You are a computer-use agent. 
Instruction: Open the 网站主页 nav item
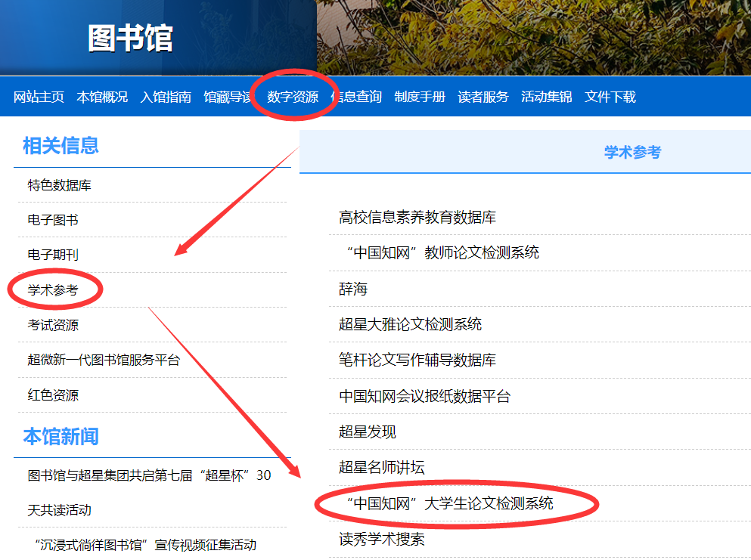39,97
